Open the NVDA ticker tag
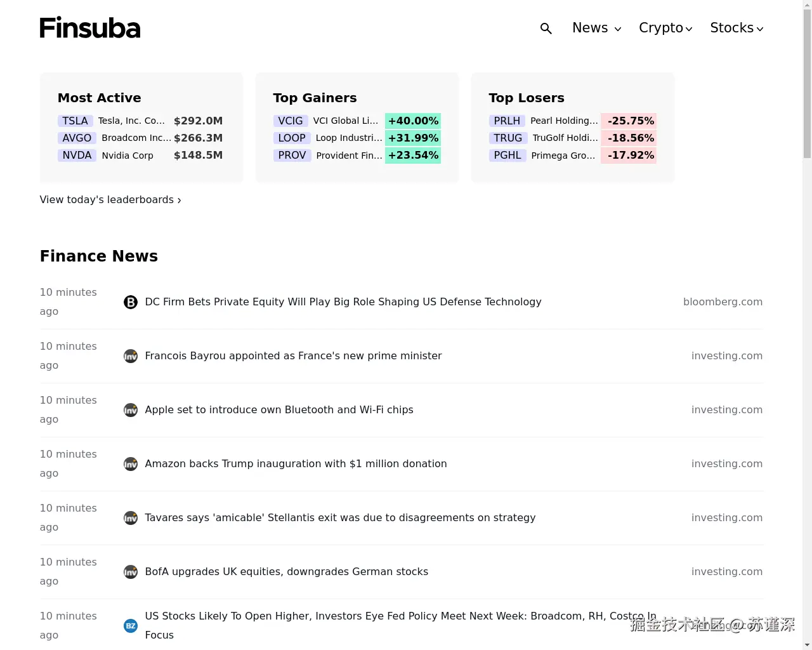The image size is (812, 650). (x=77, y=155)
